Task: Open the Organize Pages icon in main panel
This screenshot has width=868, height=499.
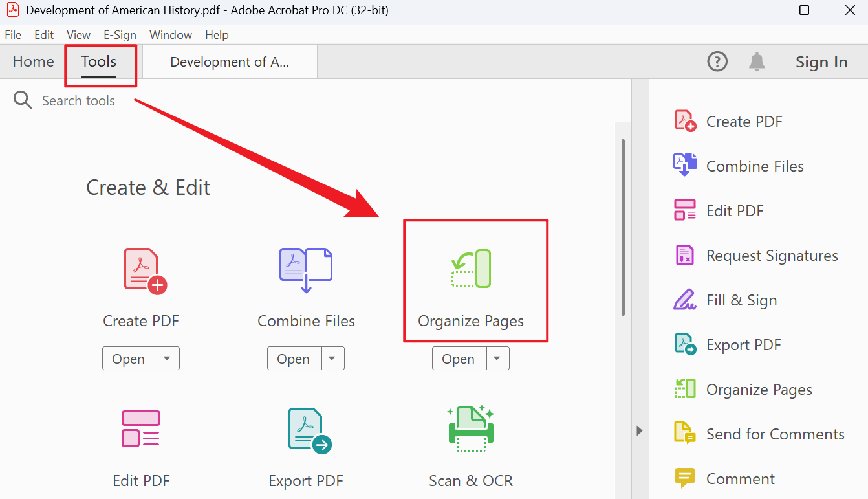Action: (471, 269)
